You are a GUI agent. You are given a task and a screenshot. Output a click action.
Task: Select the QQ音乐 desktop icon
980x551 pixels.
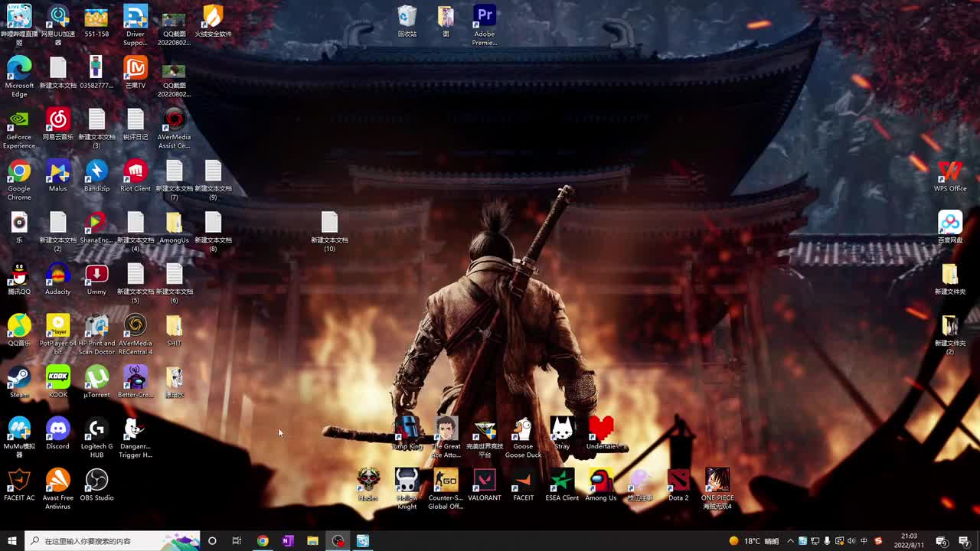pos(19,330)
